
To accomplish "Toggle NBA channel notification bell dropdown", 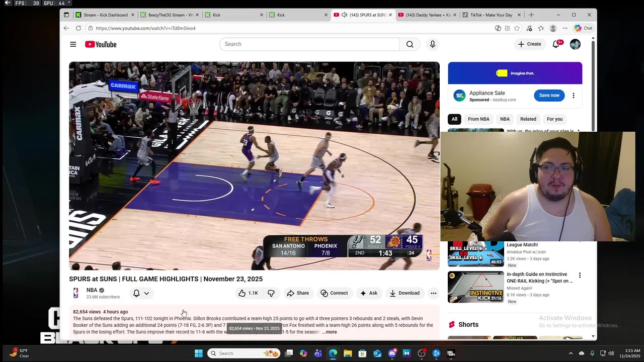I will point(141,293).
